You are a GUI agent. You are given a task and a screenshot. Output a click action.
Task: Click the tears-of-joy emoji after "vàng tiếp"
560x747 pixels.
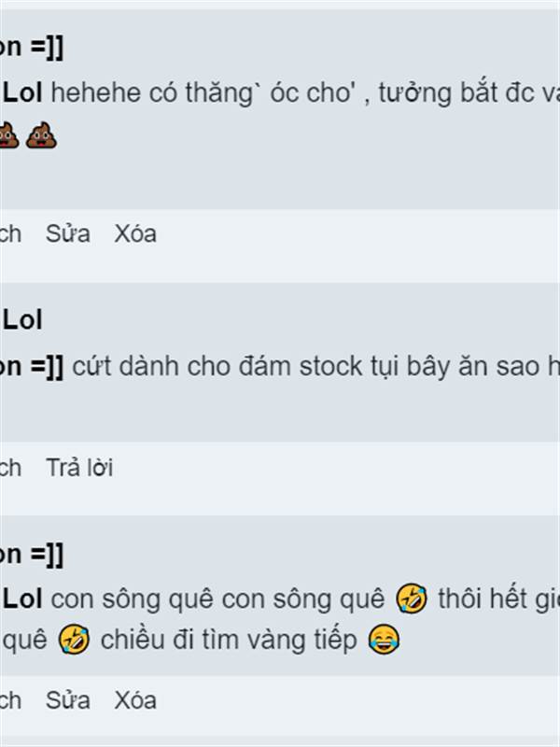click(384, 640)
